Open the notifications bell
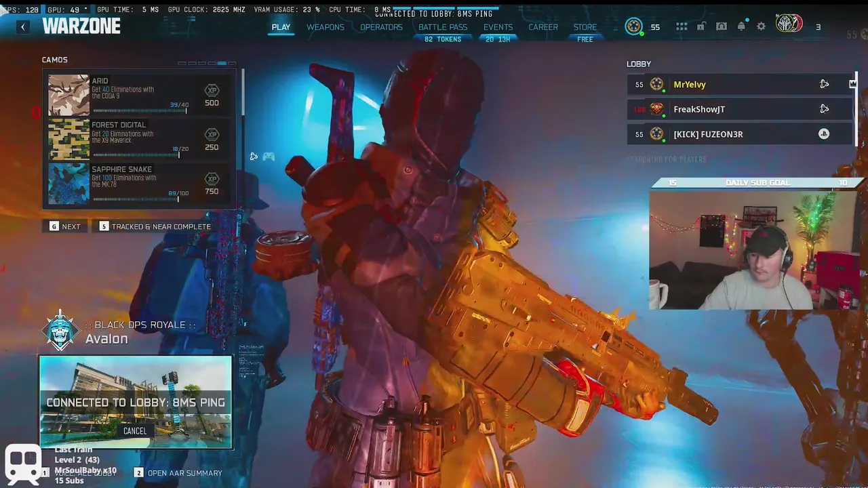868x488 pixels. click(741, 26)
